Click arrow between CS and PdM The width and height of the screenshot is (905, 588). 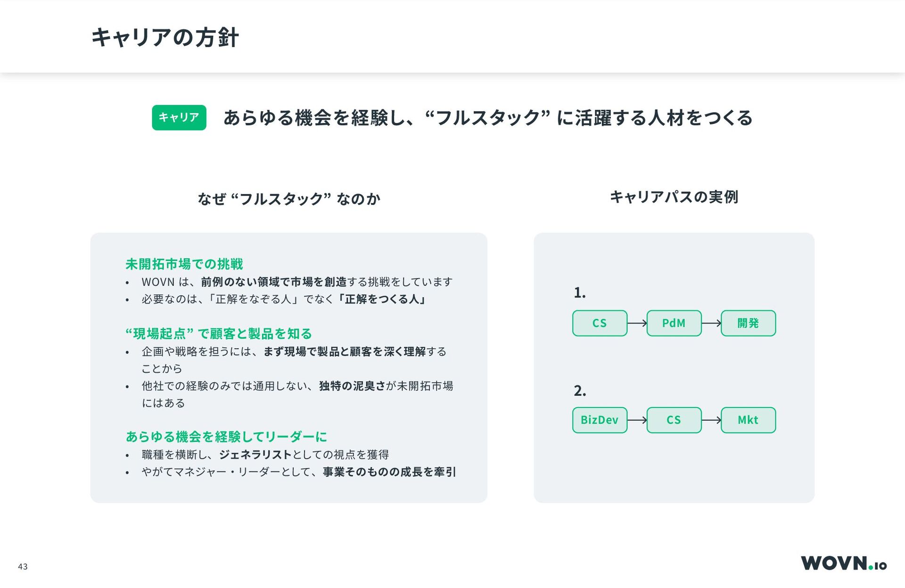point(637,323)
